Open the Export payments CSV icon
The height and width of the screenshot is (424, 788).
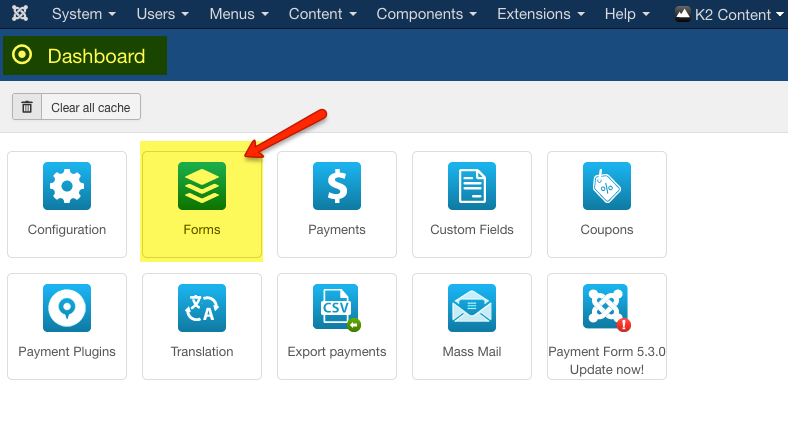point(337,308)
